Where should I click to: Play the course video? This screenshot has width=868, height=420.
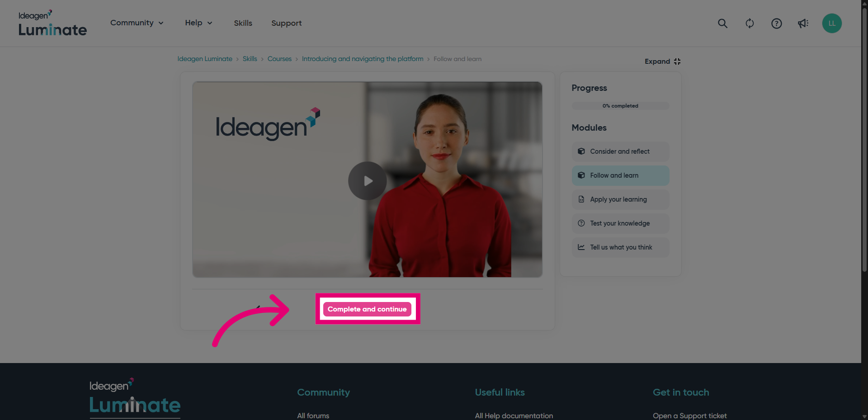(367, 181)
